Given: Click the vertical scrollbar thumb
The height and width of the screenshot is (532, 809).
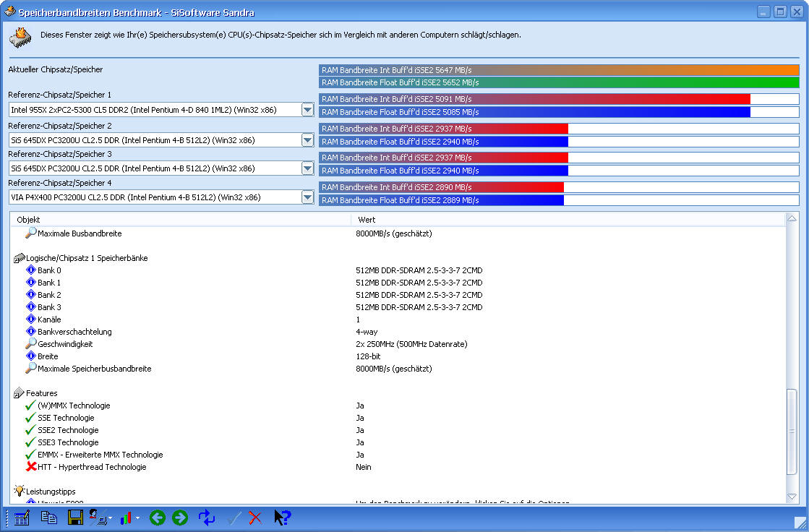Looking at the screenshot, I should coord(792,432).
